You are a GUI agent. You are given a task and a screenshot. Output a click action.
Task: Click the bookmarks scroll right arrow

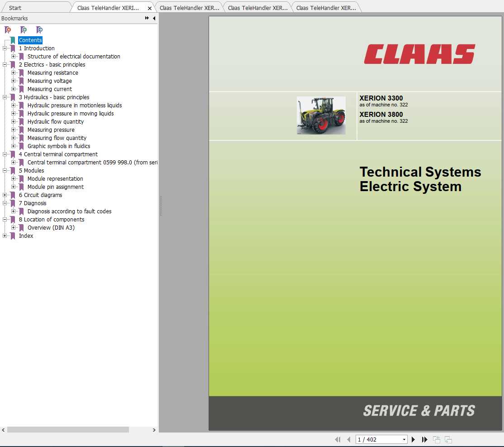point(154,430)
